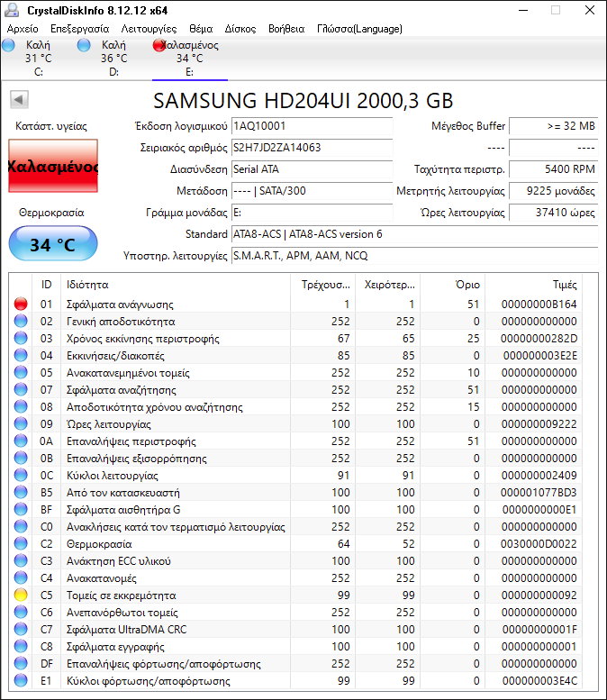Screen dimensions: 607x700
Task: Open the Δίσκος menu
Action: pyautogui.click(x=240, y=29)
